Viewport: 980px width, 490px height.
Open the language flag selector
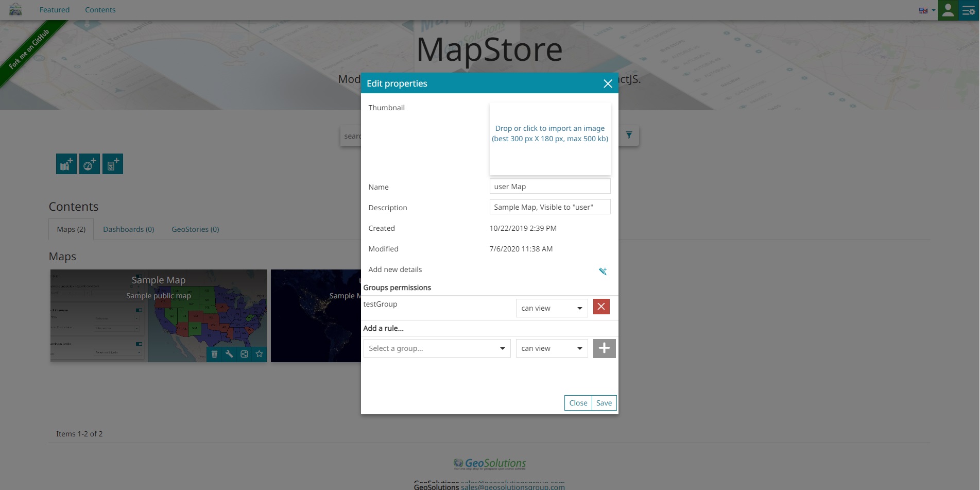927,10
